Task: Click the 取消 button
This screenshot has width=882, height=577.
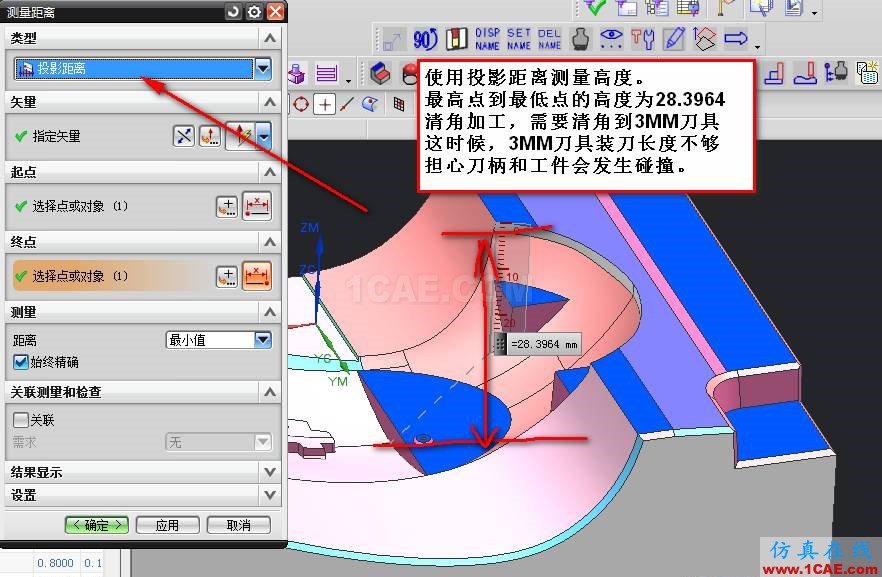Action: (238, 525)
